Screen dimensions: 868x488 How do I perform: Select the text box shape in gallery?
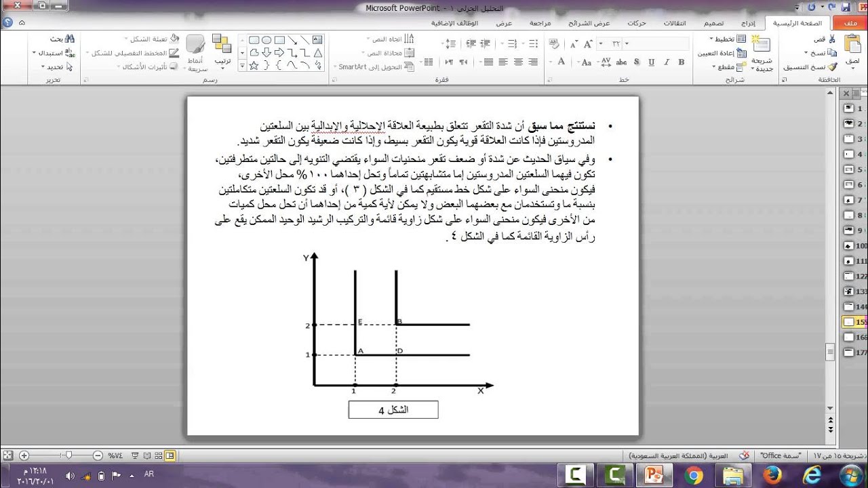point(317,40)
